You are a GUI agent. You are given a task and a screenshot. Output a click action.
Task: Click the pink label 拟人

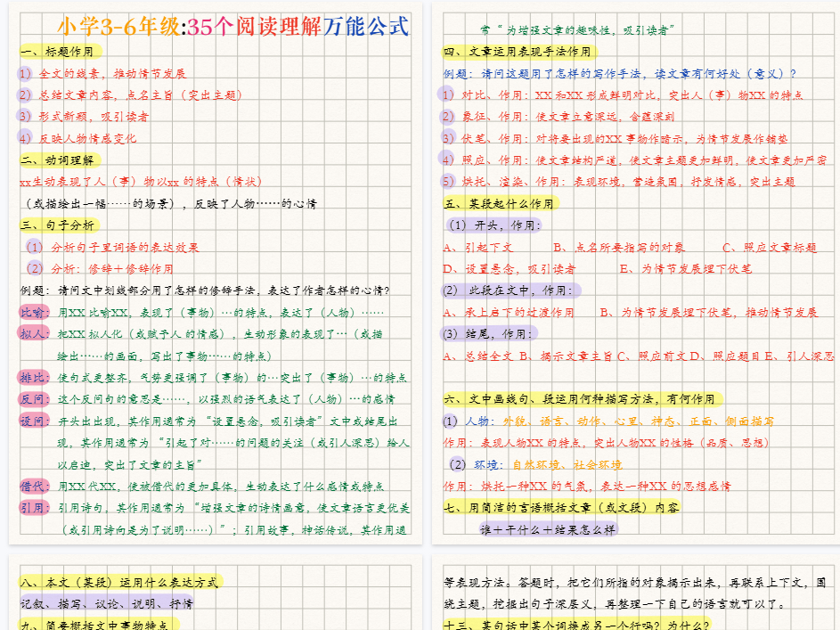pyautogui.click(x=33, y=334)
